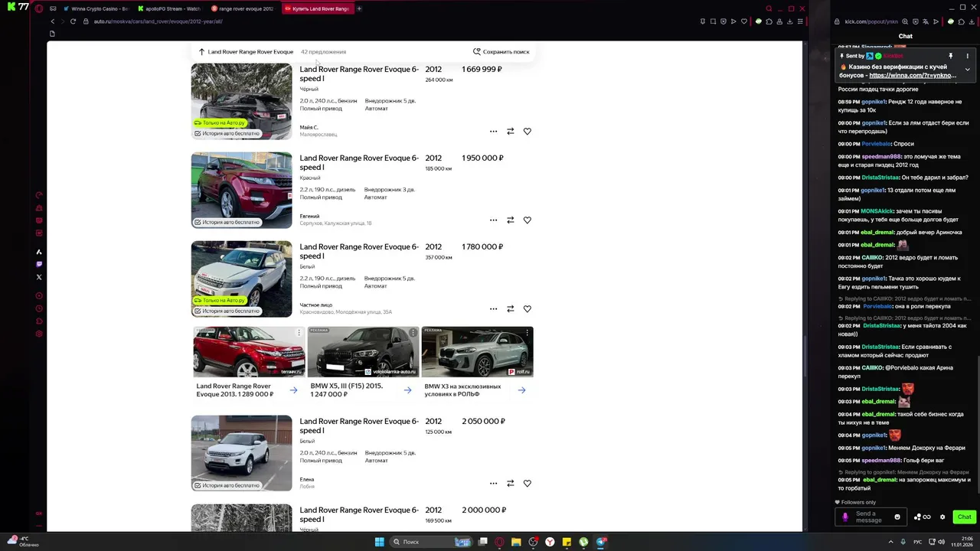Click the red Evoque 2013 ad image
This screenshot has height=551, width=980.
pos(249,352)
